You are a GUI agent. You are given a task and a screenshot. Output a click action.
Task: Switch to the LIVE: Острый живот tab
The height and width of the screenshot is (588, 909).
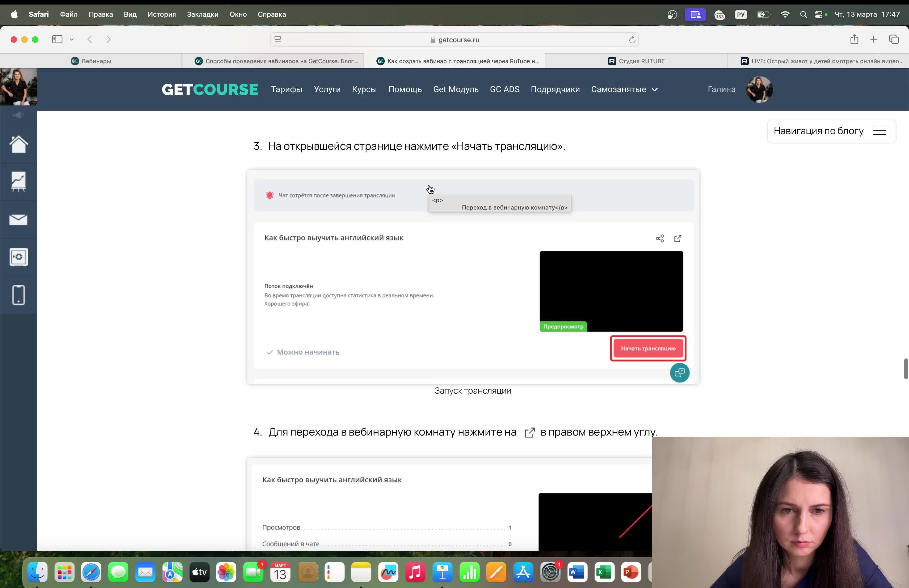(x=818, y=61)
